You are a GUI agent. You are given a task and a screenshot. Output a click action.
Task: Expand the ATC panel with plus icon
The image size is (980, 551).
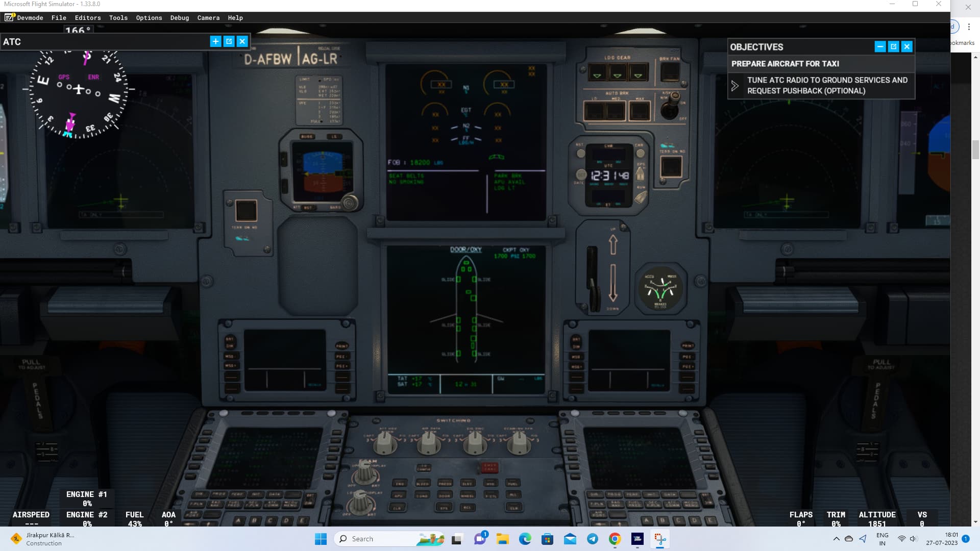click(x=215, y=41)
